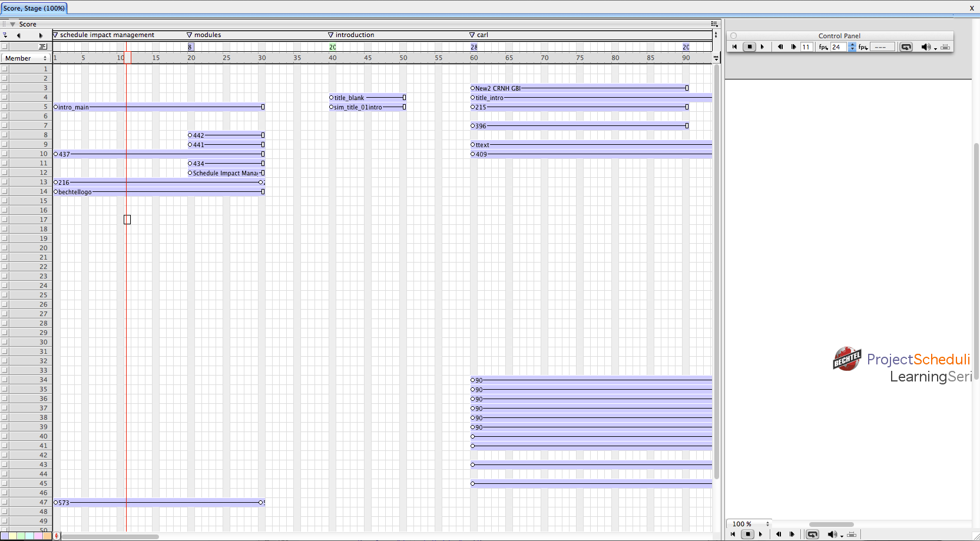Click the markers menu icon in Score
This screenshot has height=541, width=980.
[x=5, y=35]
